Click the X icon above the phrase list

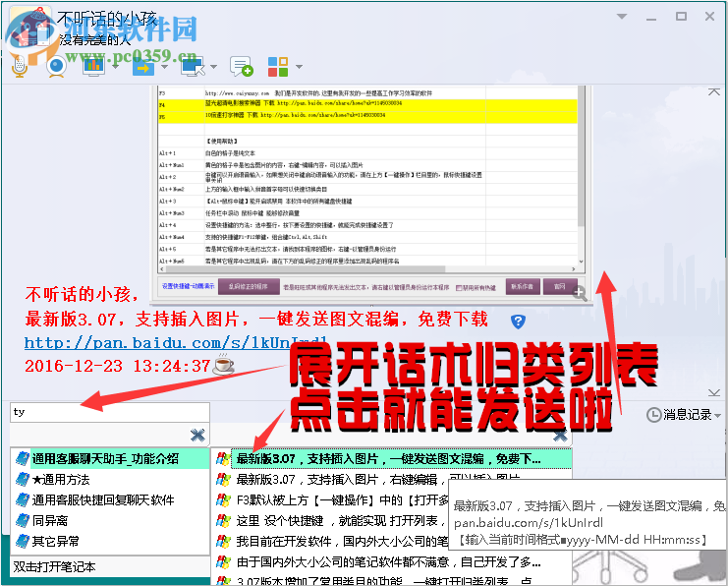[x=560, y=436]
